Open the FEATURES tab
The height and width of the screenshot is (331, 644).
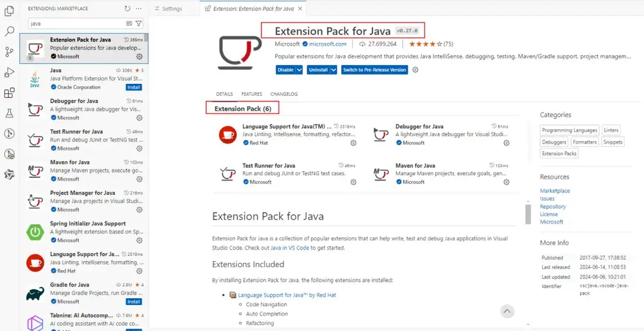pyautogui.click(x=252, y=94)
